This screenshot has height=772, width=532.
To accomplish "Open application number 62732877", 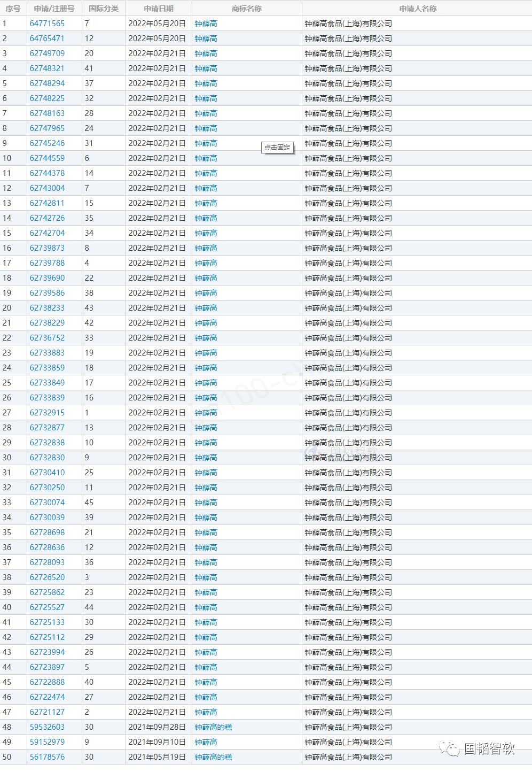I will [x=47, y=428].
